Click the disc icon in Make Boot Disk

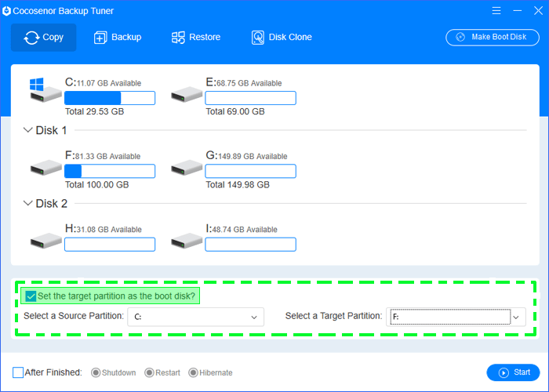point(460,37)
